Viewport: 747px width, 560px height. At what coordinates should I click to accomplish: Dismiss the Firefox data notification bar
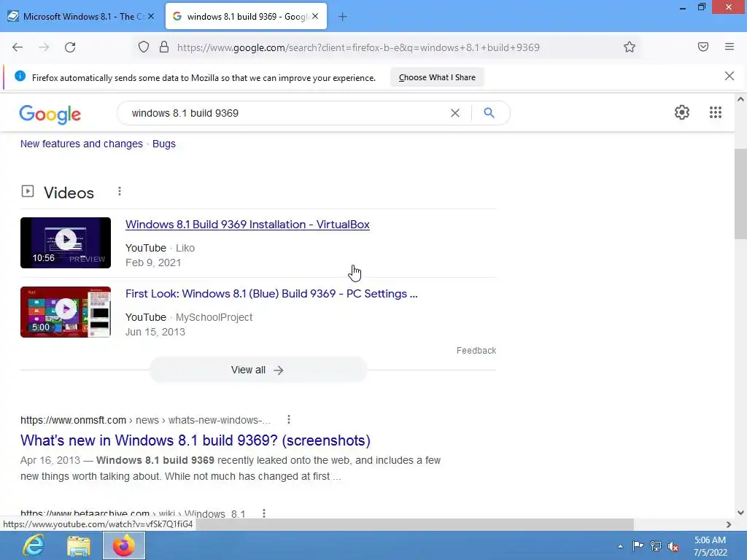pos(729,76)
